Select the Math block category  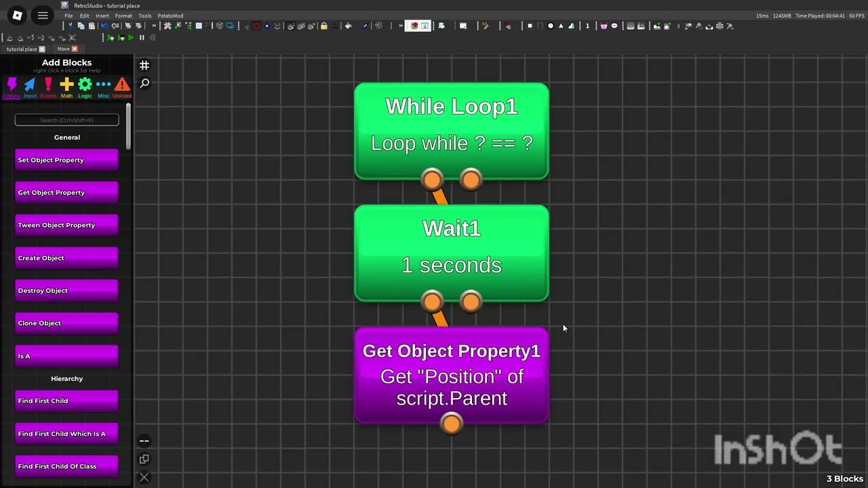[66, 87]
